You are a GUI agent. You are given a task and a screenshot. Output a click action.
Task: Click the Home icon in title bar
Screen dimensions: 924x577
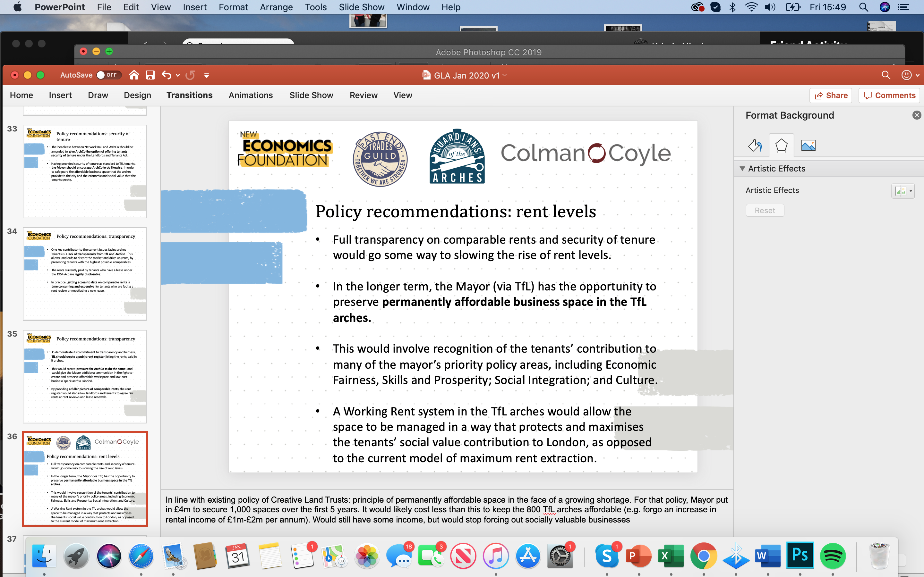coord(134,75)
